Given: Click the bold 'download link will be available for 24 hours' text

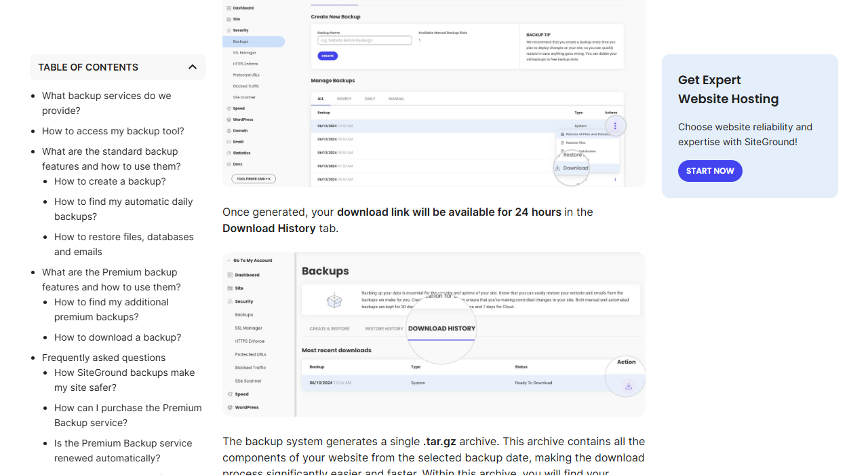Looking at the screenshot, I should (449, 212).
